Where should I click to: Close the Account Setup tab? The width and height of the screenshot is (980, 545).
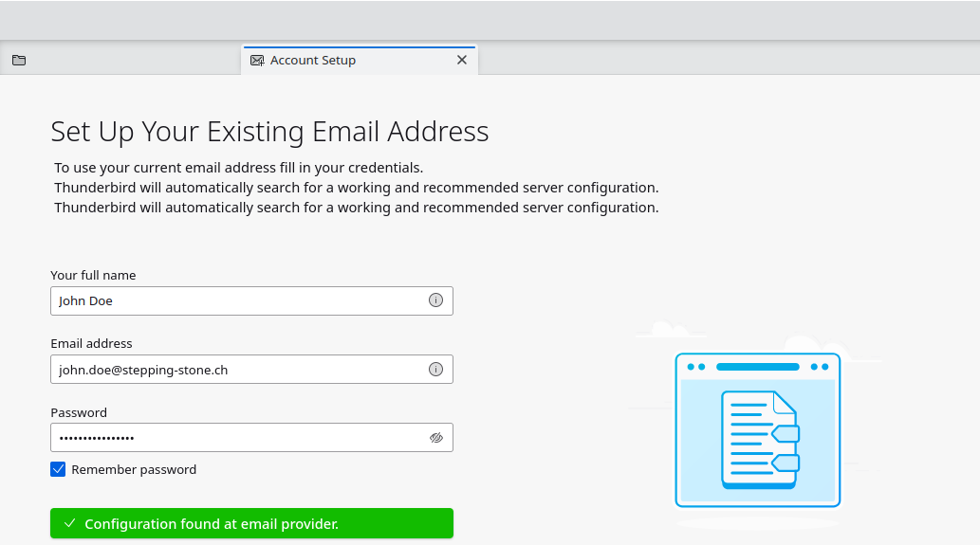462,60
